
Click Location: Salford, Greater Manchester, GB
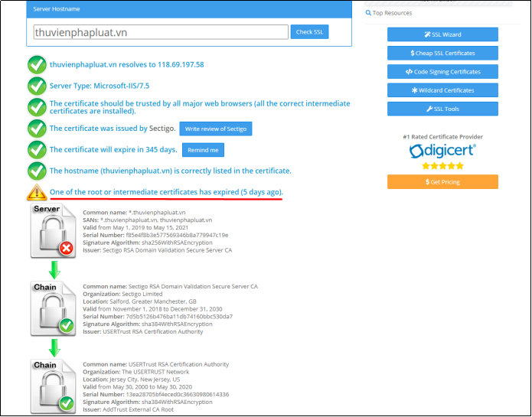pos(139,301)
